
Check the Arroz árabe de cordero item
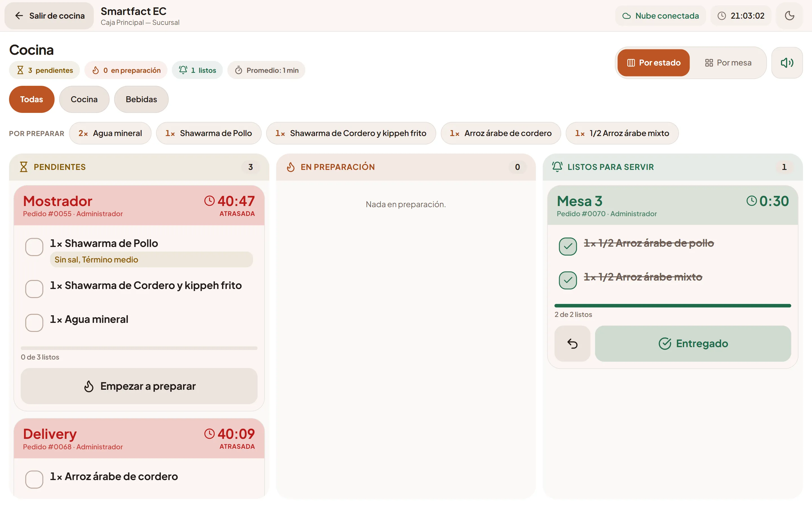coord(34,479)
